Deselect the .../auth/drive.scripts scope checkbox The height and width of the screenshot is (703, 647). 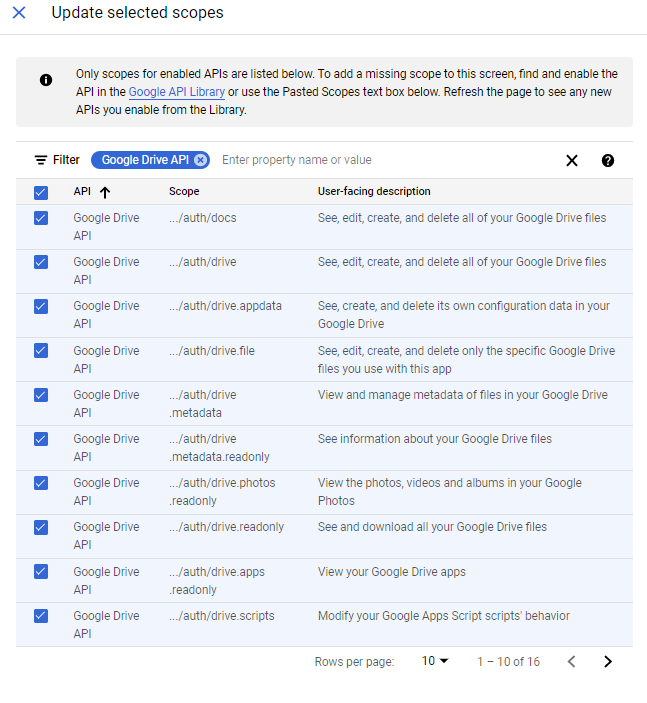pos(41,616)
